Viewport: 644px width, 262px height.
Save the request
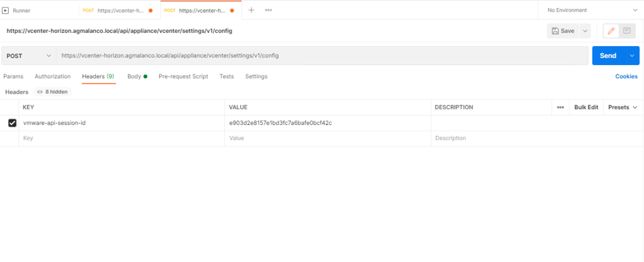(x=563, y=31)
